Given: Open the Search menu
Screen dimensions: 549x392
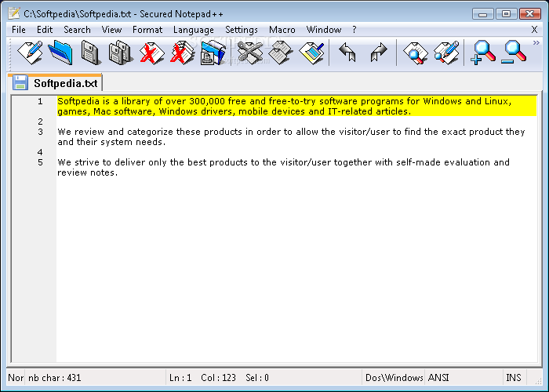Looking at the screenshot, I should (77, 30).
